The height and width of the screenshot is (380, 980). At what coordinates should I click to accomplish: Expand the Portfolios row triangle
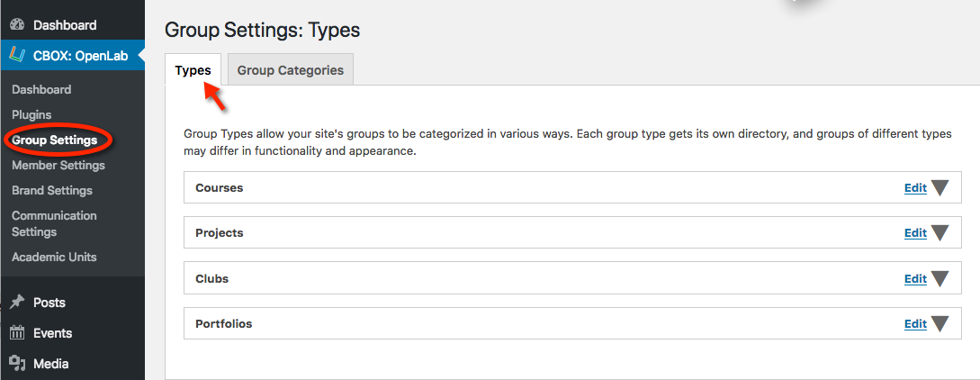point(940,324)
